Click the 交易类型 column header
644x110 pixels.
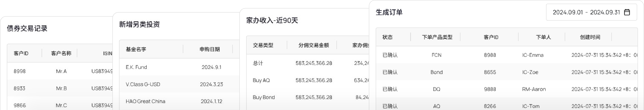tap(263, 45)
